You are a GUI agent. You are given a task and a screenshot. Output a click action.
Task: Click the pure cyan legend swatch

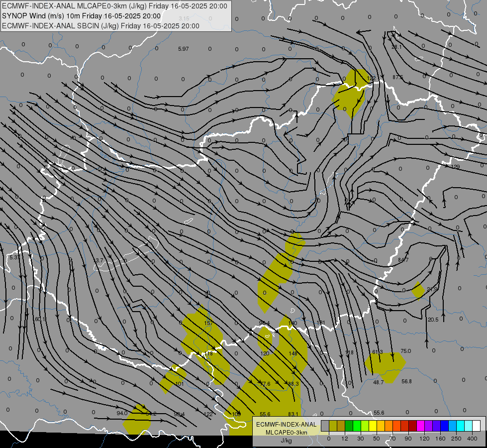460,426
